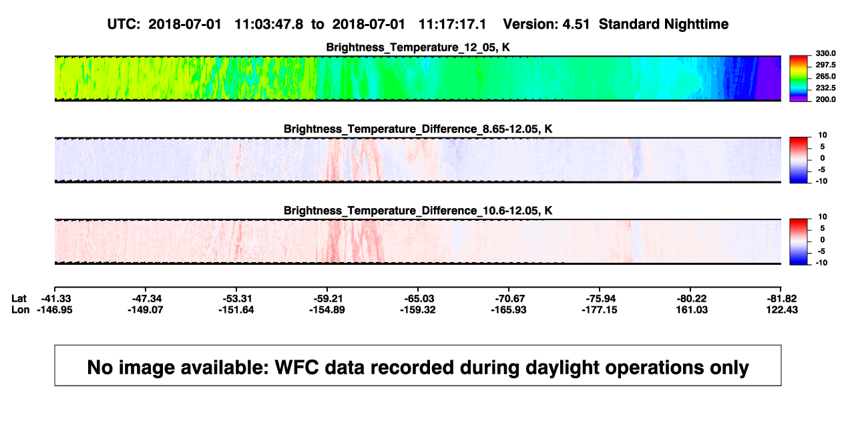The height and width of the screenshot is (445, 868).
Task: Click longitude tick value '-146.95'
Action: click(x=55, y=310)
